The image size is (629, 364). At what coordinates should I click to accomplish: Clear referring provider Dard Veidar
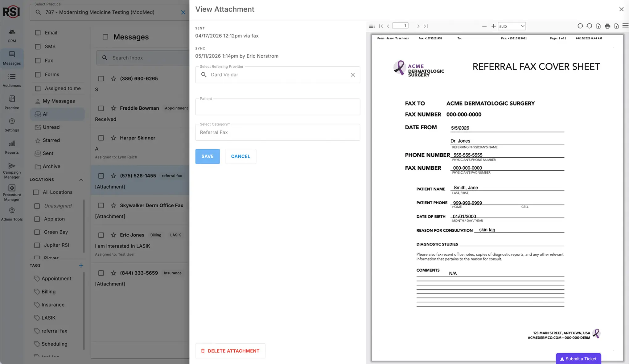353,75
